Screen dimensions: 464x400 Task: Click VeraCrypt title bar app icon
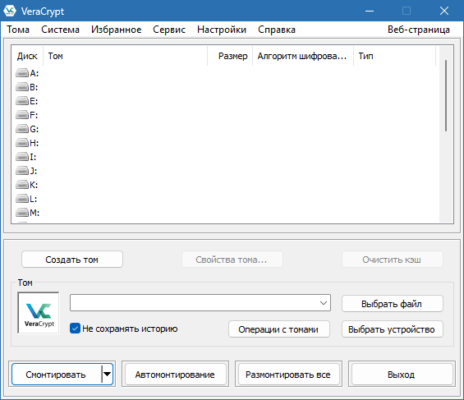tap(10, 11)
